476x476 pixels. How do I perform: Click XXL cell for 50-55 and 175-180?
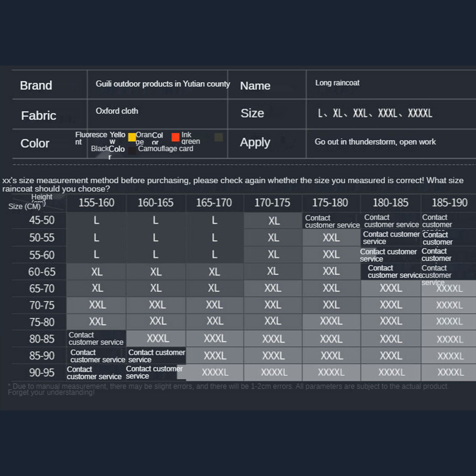pos(331,238)
